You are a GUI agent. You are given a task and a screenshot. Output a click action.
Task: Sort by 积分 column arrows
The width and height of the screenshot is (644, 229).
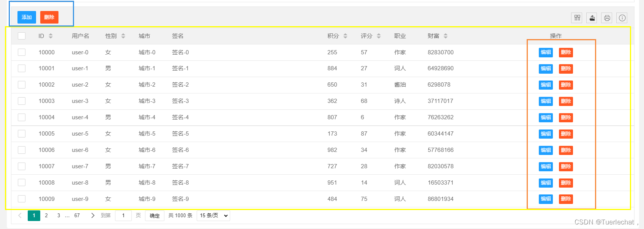[345, 36]
